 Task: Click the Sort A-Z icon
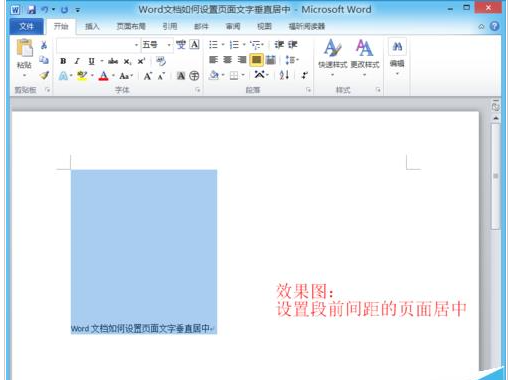[x=284, y=75]
